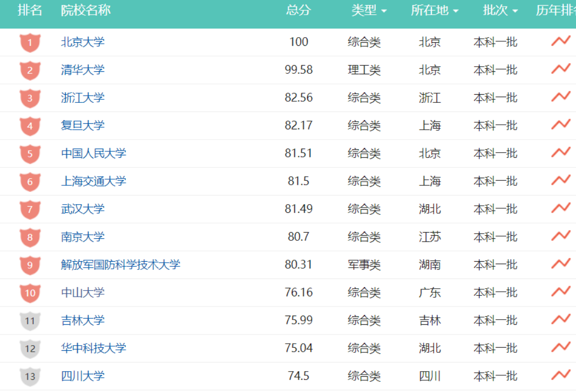The width and height of the screenshot is (576, 392).
Task: Select the score value 76.16
Action: point(298,293)
